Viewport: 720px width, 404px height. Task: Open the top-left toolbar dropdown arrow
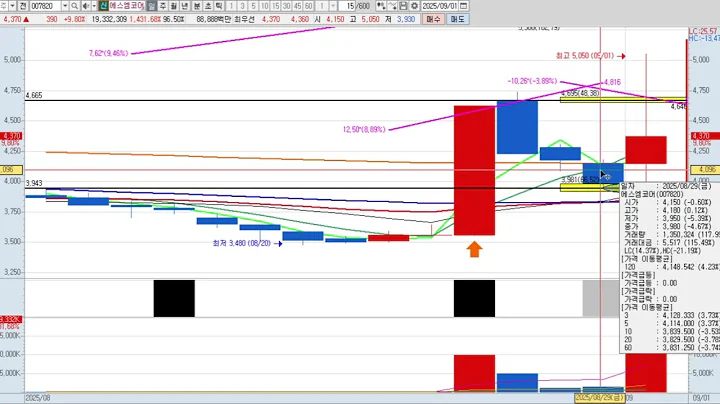tap(12, 6)
